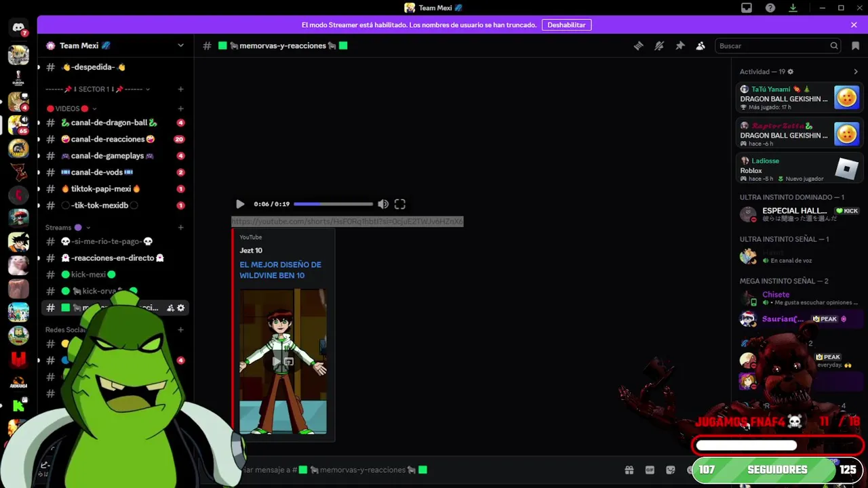Viewport: 868px width, 488px height.
Task: Toggle notification mute bell for channel
Action: [658, 45]
